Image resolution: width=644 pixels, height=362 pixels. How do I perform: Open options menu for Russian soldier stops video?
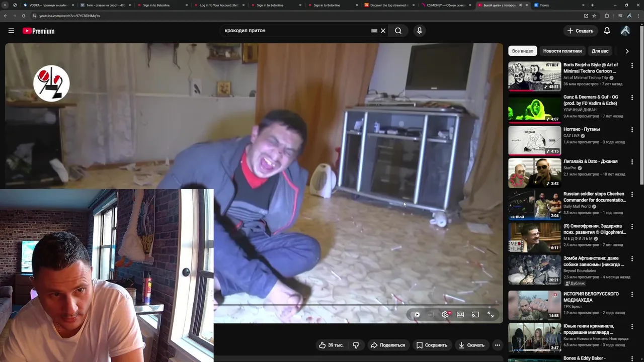coord(632,194)
